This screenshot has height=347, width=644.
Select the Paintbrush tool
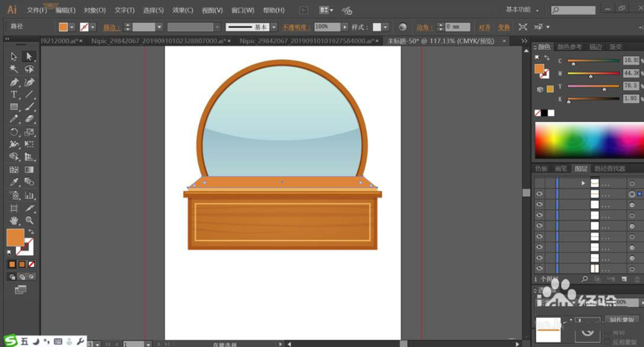pyautogui.click(x=29, y=107)
